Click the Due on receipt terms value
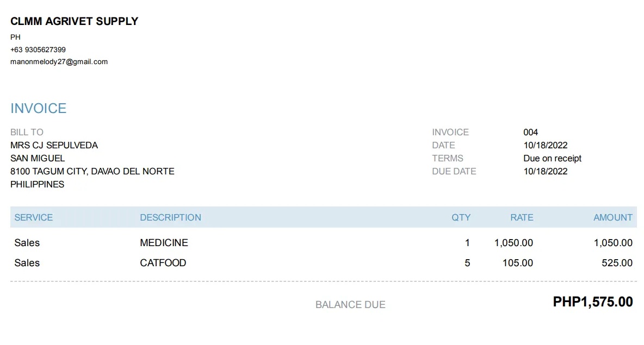This screenshot has width=644, height=345. pyautogui.click(x=552, y=158)
